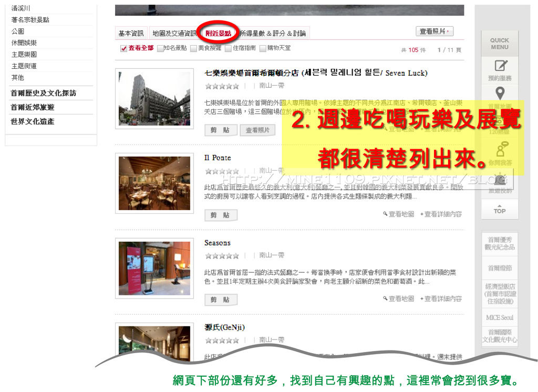Enable the 美食搜羅 filter checkbox
The image size is (538, 392).
[193, 48]
